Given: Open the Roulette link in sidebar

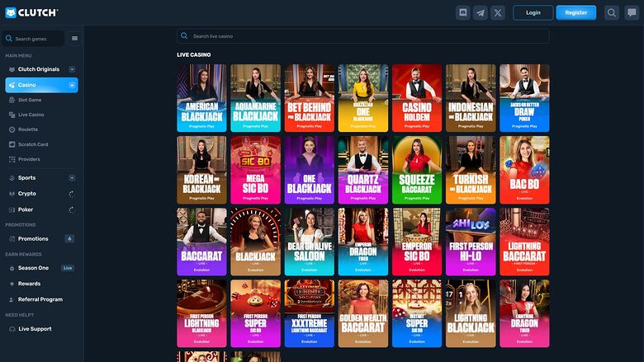Looking at the screenshot, I should click(28, 129).
